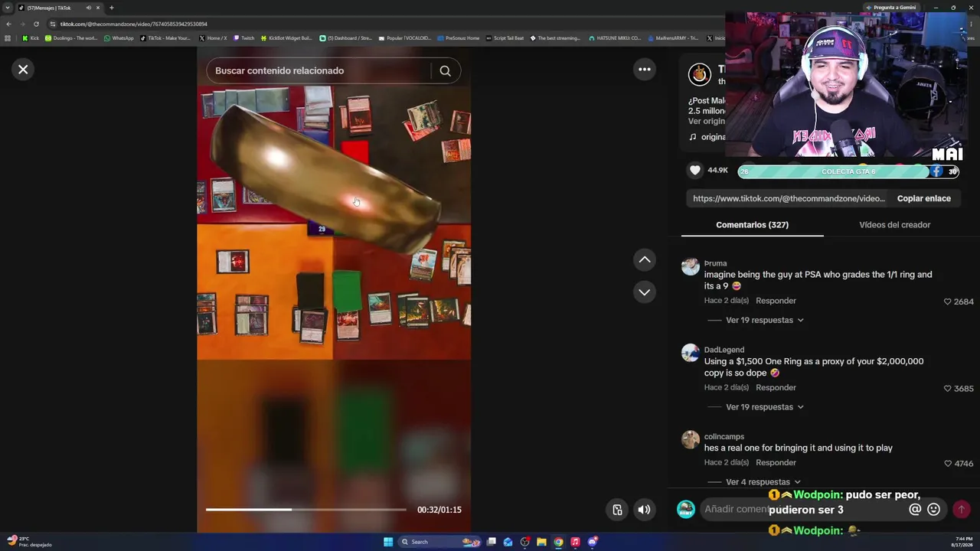Viewport: 980px width, 551px height.
Task: Open the apps grid in bookmarks bar
Action: [x=8, y=37]
